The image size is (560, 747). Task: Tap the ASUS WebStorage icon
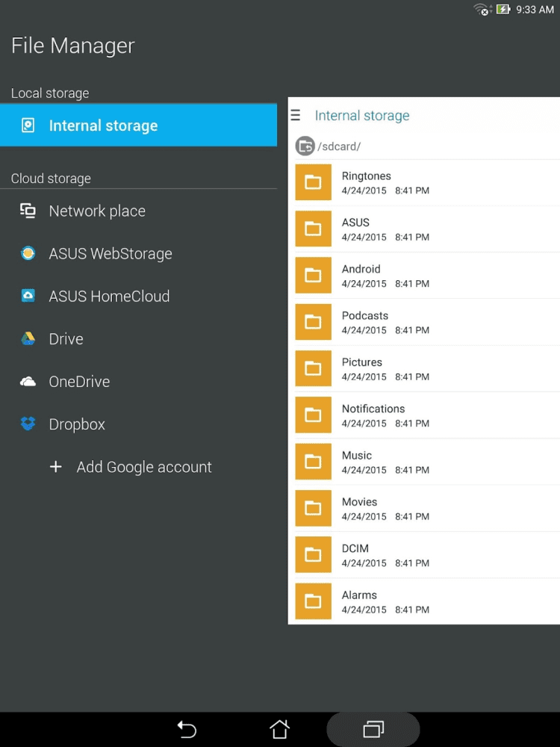pos(28,254)
